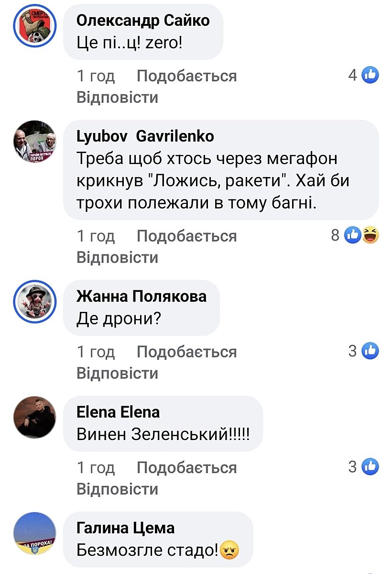The height and width of the screenshot is (574, 392).
Task: Click the like reaction icon on Жанна Полякова's comment
Action: 370,351
